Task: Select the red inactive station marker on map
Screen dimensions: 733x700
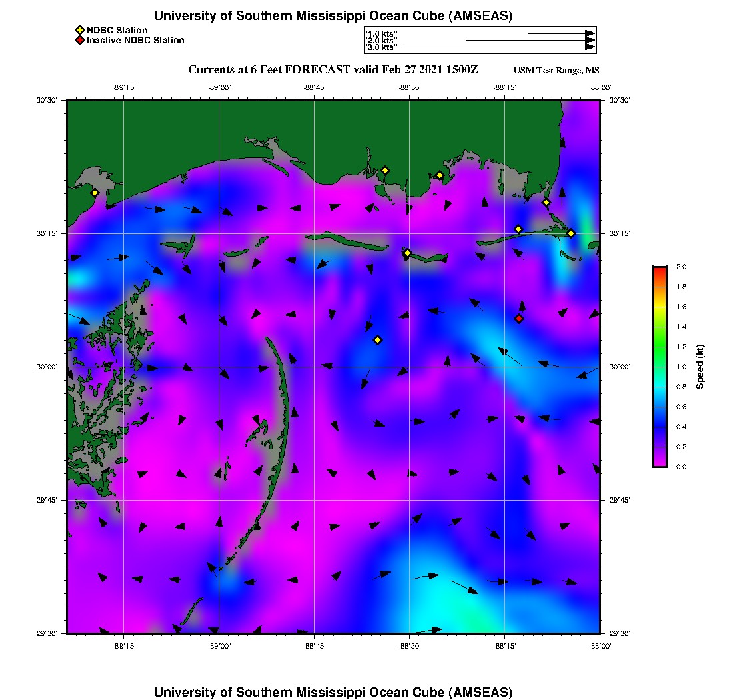Action: [519, 319]
